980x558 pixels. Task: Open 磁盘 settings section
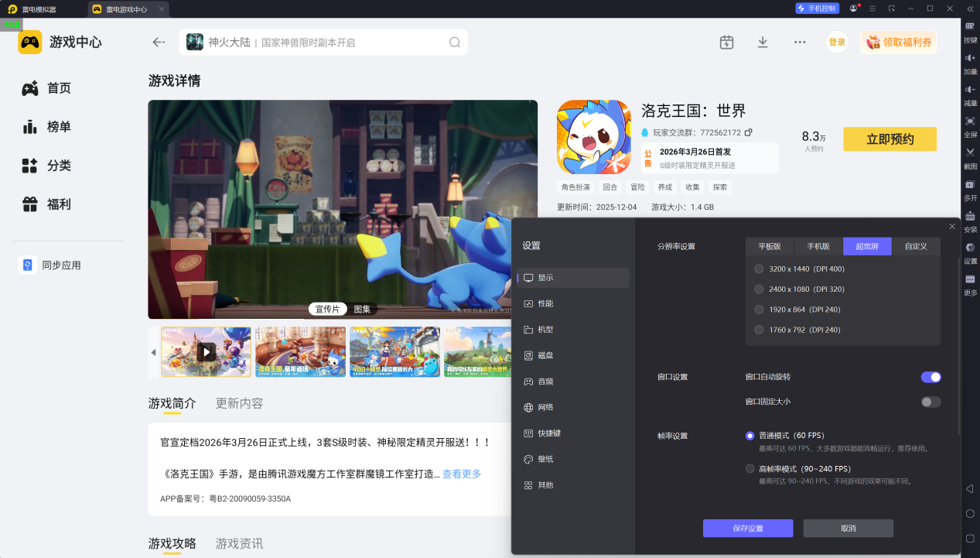point(573,355)
